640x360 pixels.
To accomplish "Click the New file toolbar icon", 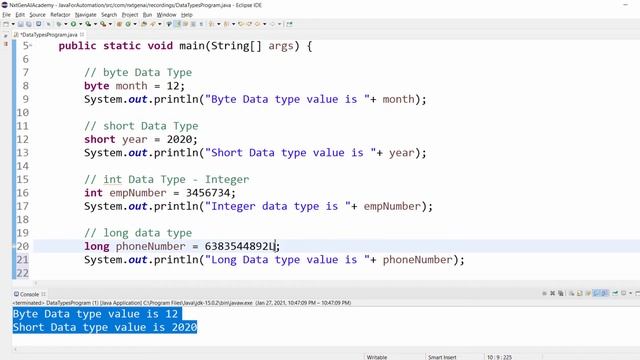I will point(6,24).
